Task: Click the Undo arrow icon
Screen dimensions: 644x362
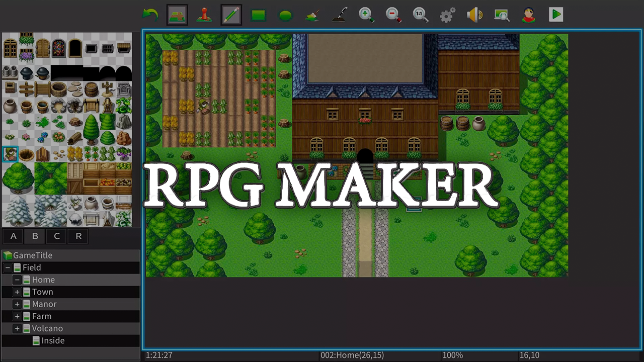Action: tap(150, 15)
